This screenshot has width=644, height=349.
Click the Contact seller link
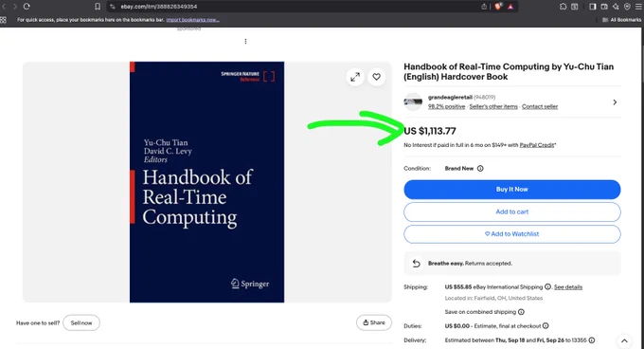coord(540,106)
